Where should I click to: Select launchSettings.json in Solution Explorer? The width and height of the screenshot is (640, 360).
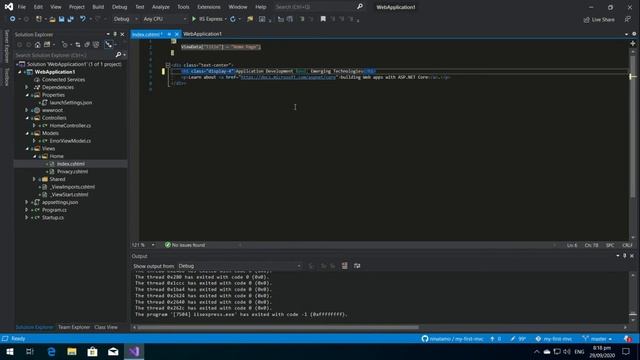(x=71, y=102)
